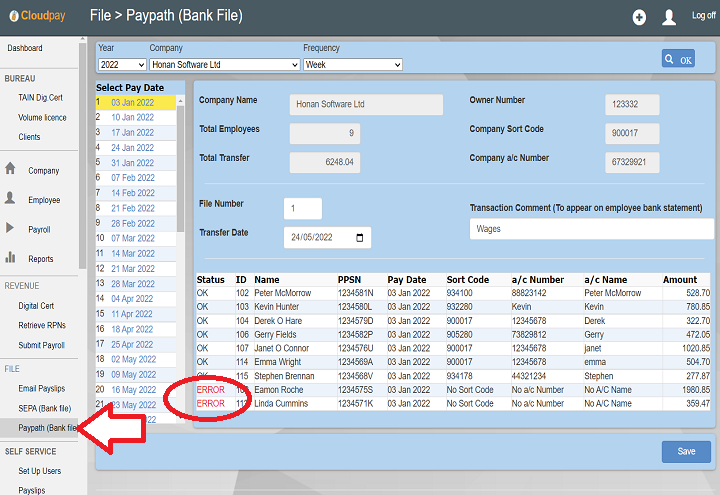Select pay date 10 Jan 2022
The height and width of the screenshot is (495, 720).
pos(132,117)
